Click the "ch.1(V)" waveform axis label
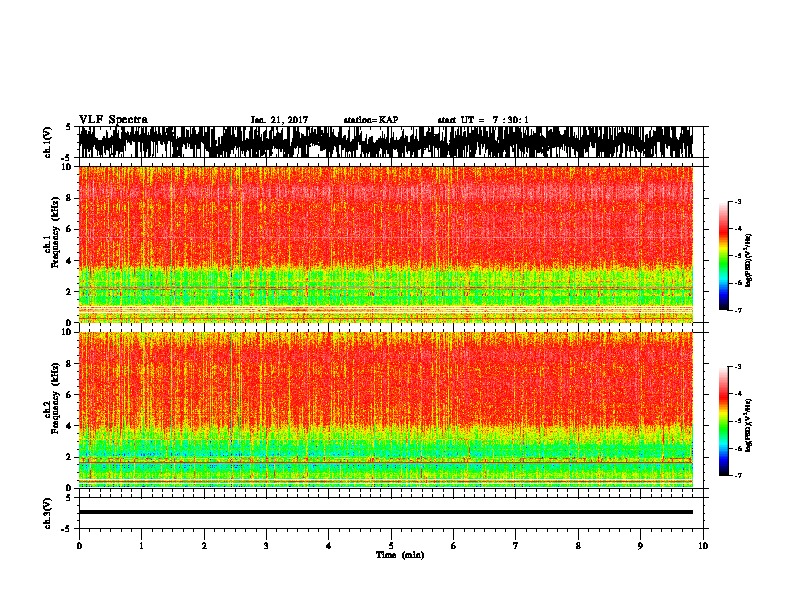 48,142
